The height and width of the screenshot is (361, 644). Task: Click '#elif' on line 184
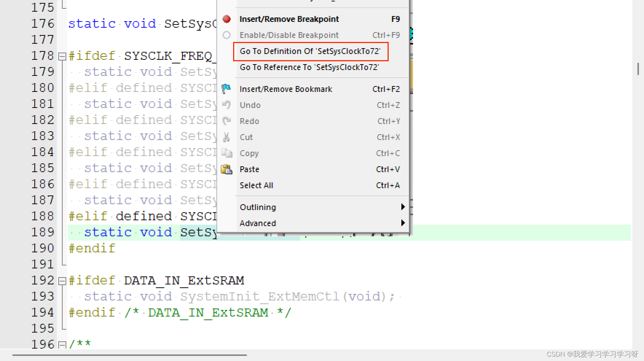coord(88,152)
